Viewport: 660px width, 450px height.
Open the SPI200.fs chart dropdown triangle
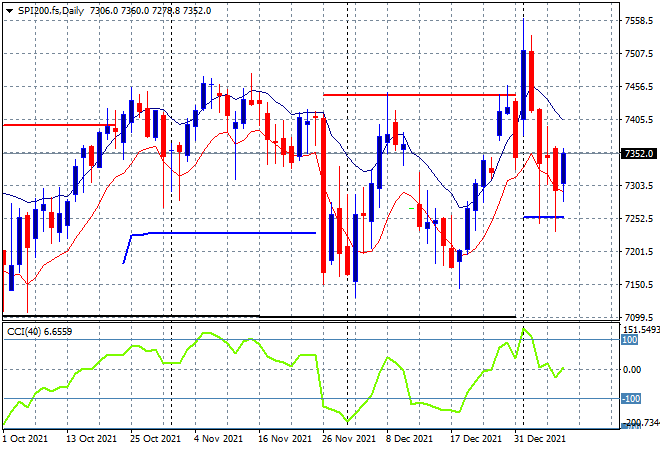point(9,11)
